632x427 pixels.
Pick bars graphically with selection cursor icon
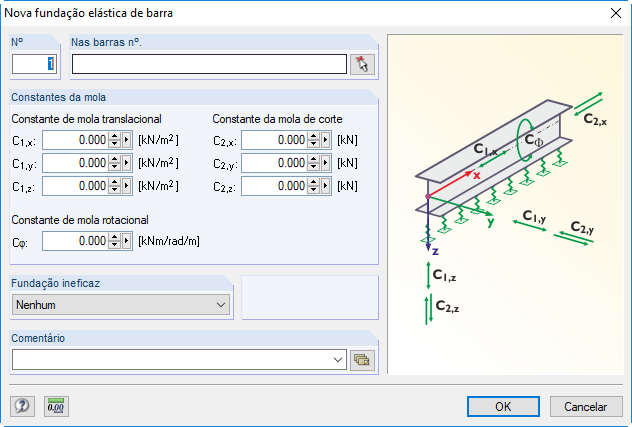click(x=362, y=65)
